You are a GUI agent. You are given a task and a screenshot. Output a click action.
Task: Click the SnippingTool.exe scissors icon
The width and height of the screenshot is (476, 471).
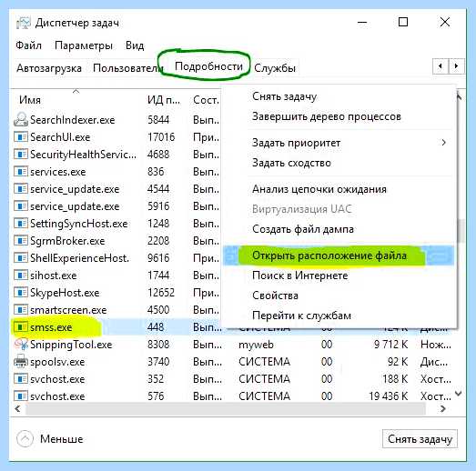click(x=21, y=345)
